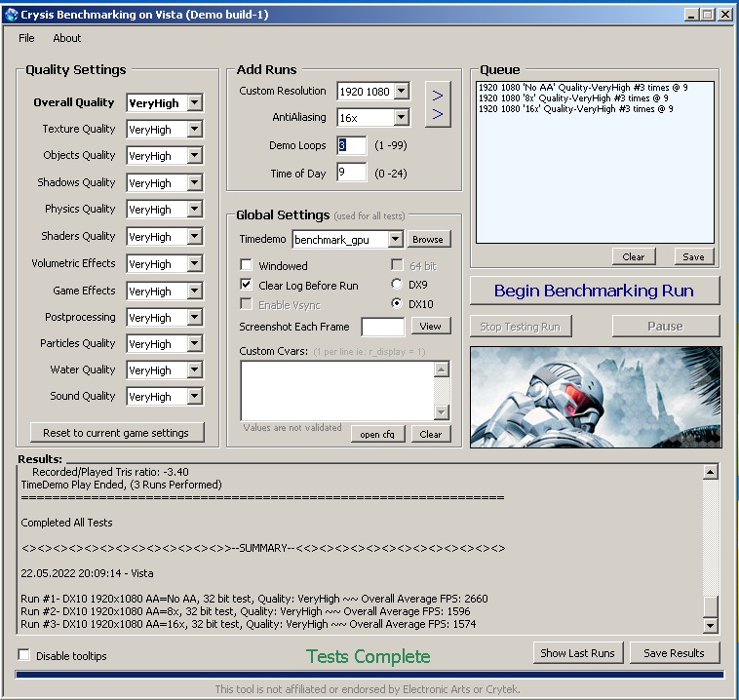This screenshot has width=739, height=700.
Task: Click Reset to current game settings
Action: coord(117,432)
